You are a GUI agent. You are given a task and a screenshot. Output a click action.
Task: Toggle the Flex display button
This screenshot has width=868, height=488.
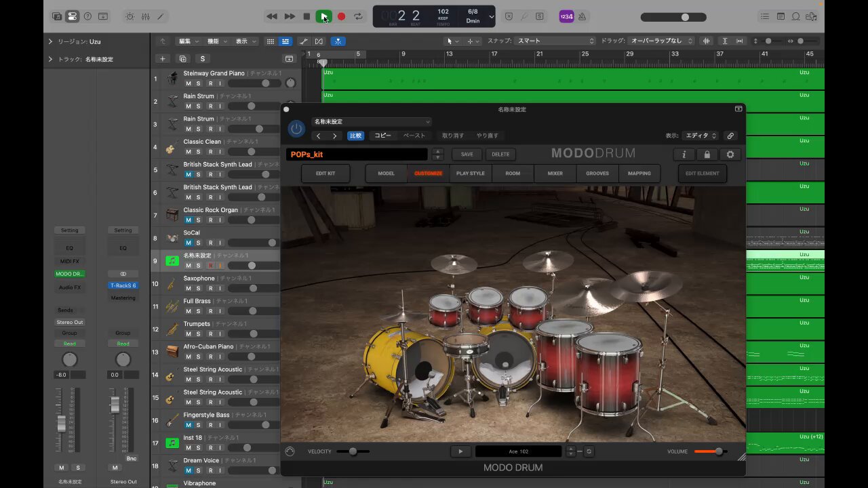point(319,41)
